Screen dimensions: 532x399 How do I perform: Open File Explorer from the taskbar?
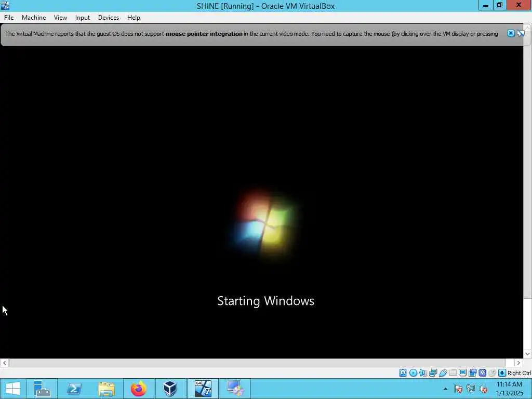click(x=107, y=389)
